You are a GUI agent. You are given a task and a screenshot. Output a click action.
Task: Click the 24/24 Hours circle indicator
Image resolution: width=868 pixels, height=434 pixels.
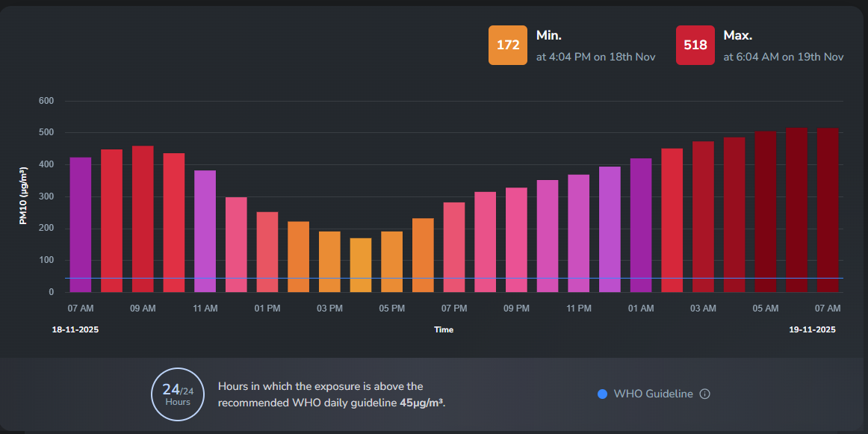click(x=177, y=394)
